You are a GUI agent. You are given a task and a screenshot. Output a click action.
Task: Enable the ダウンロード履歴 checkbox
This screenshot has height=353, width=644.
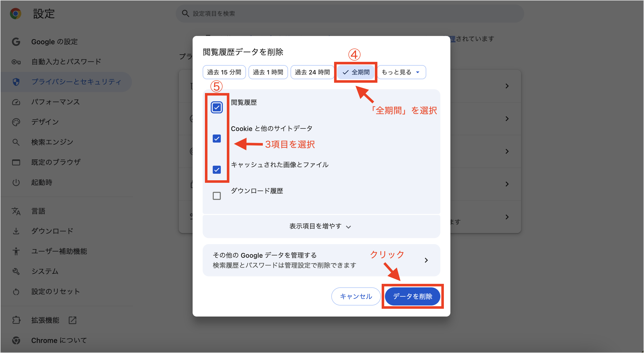click(x=216, y=196)
